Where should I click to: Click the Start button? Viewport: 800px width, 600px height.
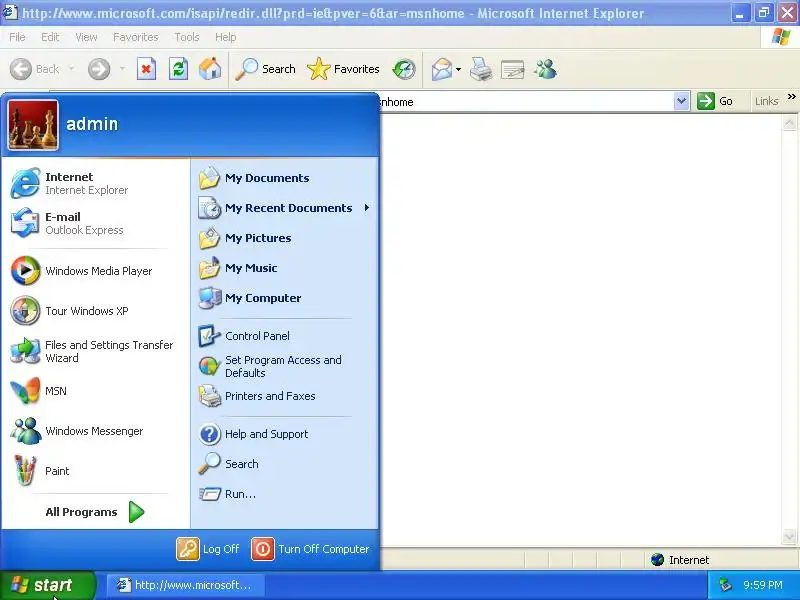click(47, 585)
